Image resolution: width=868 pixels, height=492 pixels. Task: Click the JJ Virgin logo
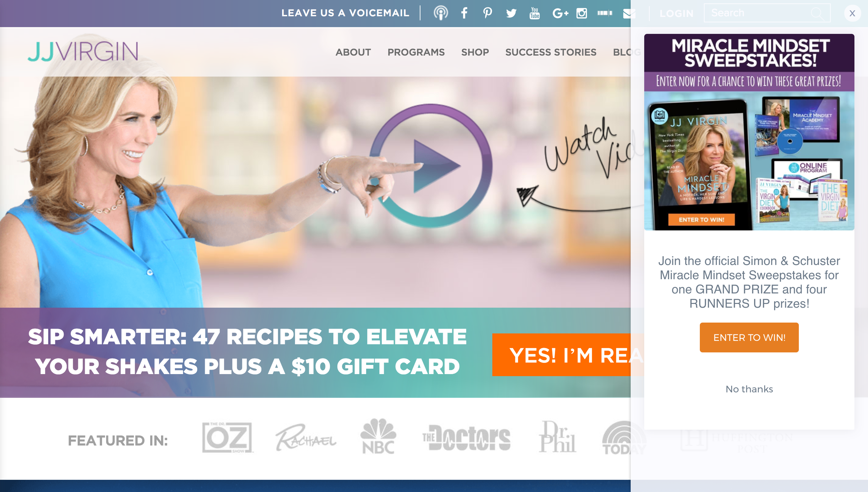click(83, 52)
